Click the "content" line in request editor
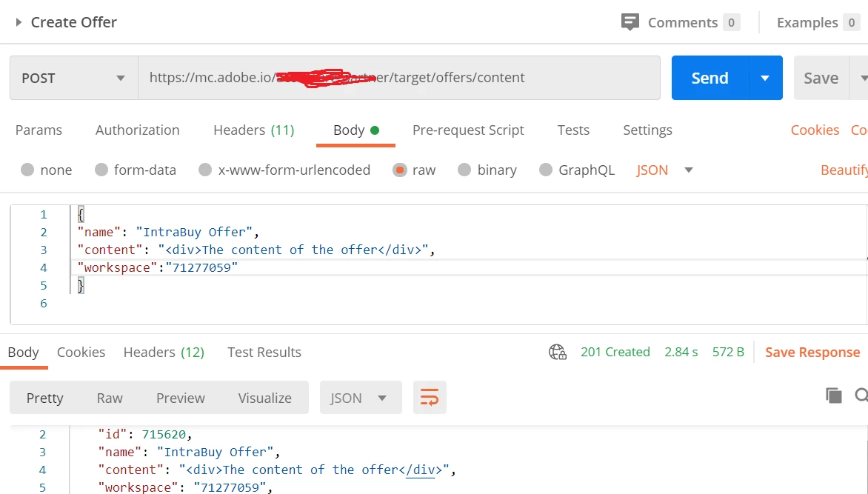Screen dimensions: 868x494 (x=256, y=250)
